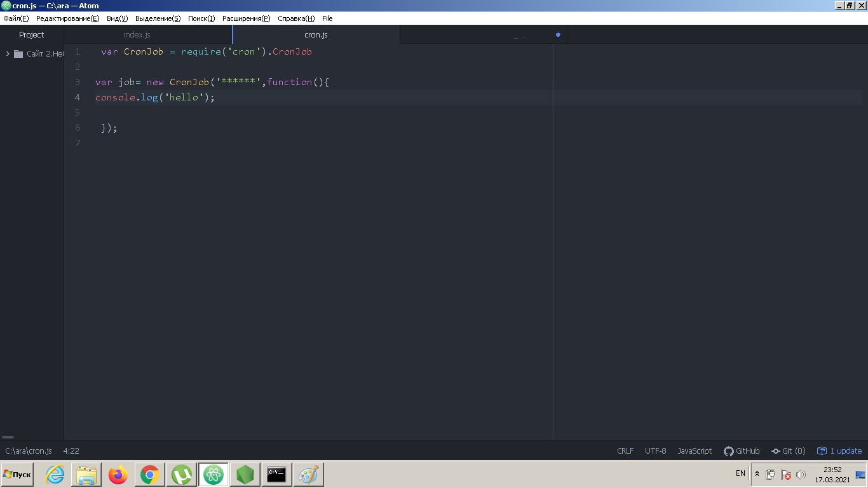Select the Project tree view tab

[x=32, y=35]
